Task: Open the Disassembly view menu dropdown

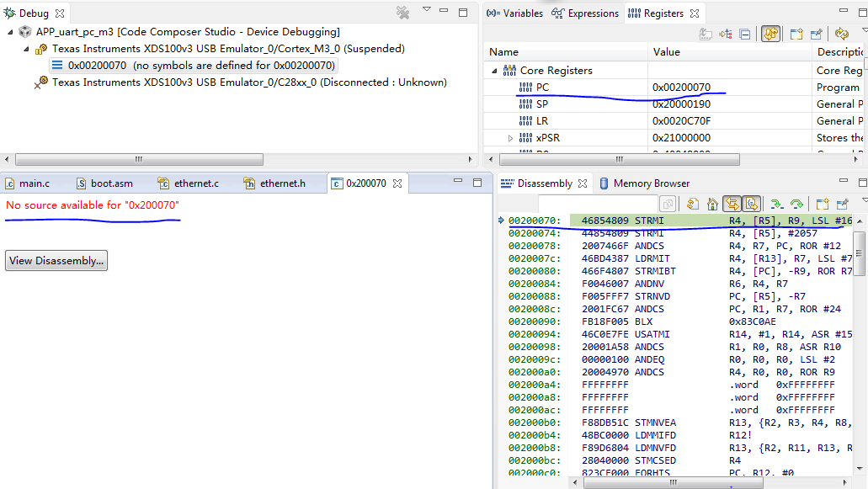Action: (x=864, y=200)
